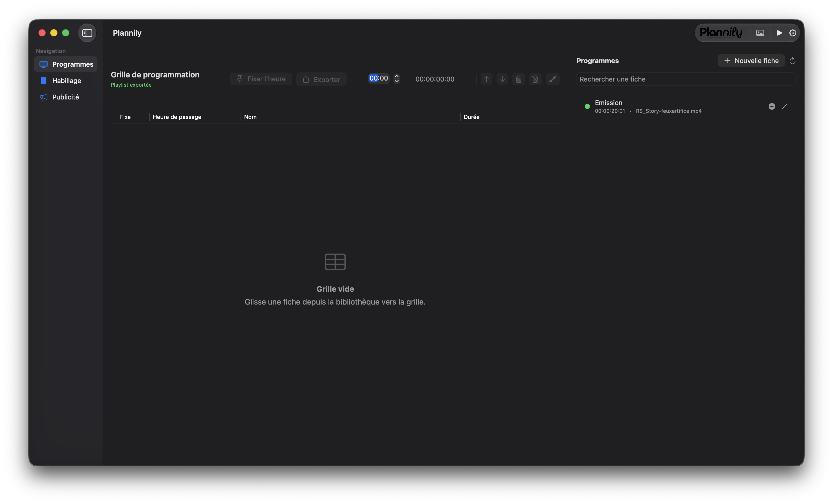Edit the Emission fiche with the pencil icon
This screenshot has height=504, width=833.
coord(784,106)
